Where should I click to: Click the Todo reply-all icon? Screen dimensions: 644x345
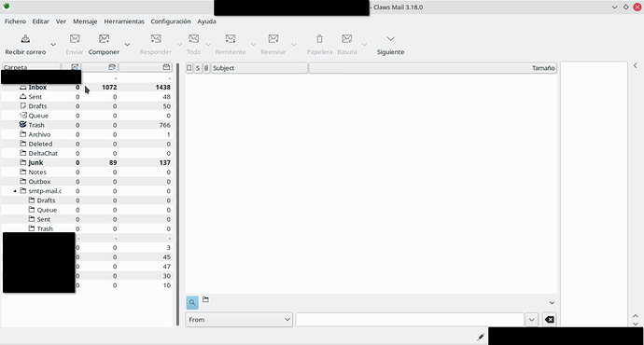pyautogui.click(x=193, y=39)
